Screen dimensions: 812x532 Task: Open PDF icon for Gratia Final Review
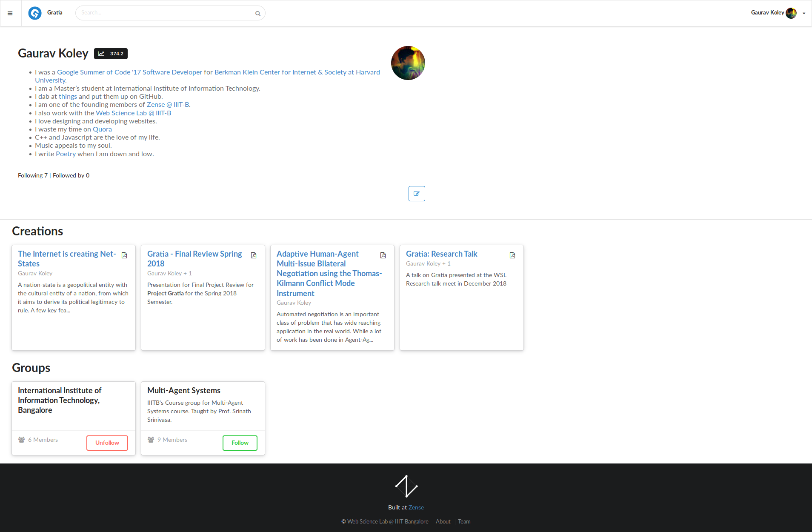coord(254,255)
